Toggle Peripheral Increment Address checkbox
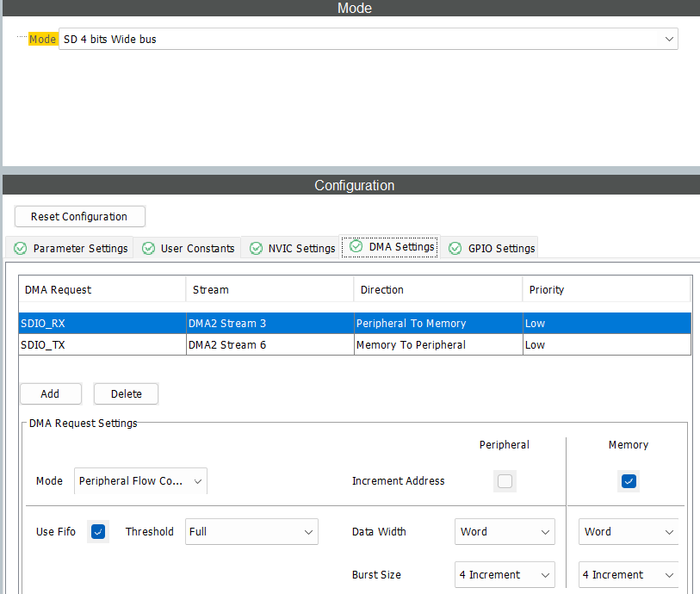 505,481
